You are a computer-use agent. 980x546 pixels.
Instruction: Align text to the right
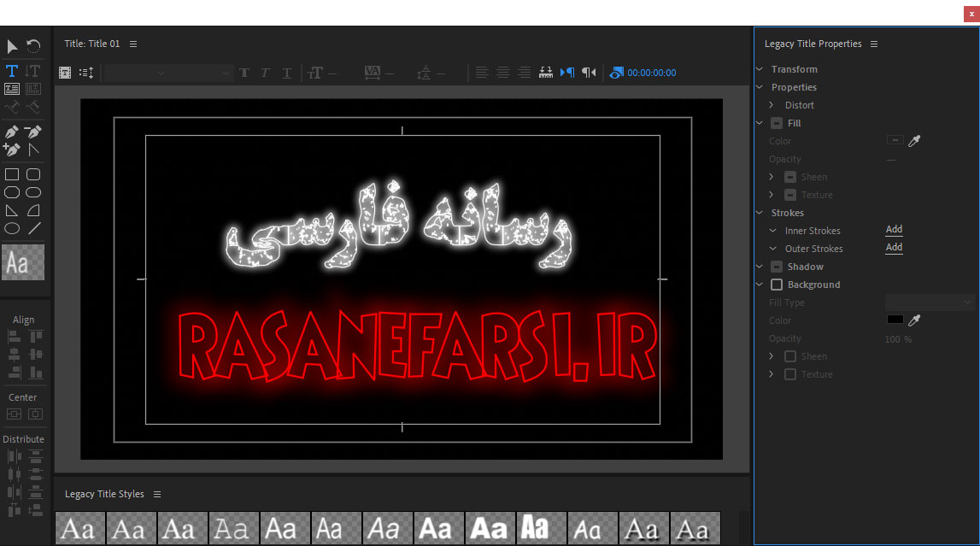coord(525,73)
